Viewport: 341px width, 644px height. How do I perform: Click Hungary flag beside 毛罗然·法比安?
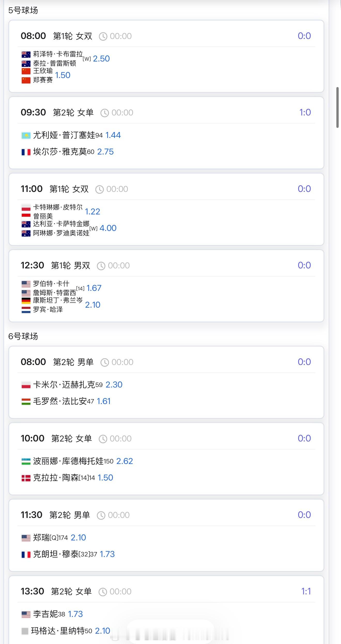click(26, 401)
